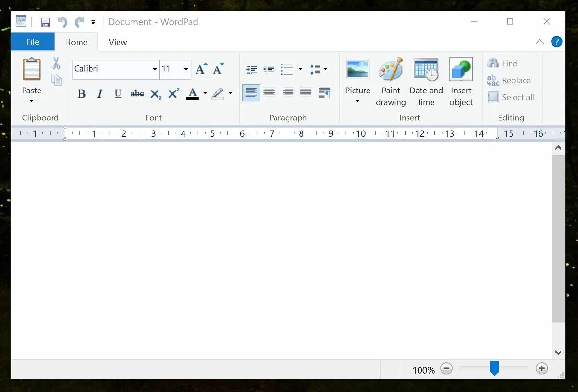Viewport: 578px width, 392px height.
Task: Shrink the font size
Action: point(219,69)
